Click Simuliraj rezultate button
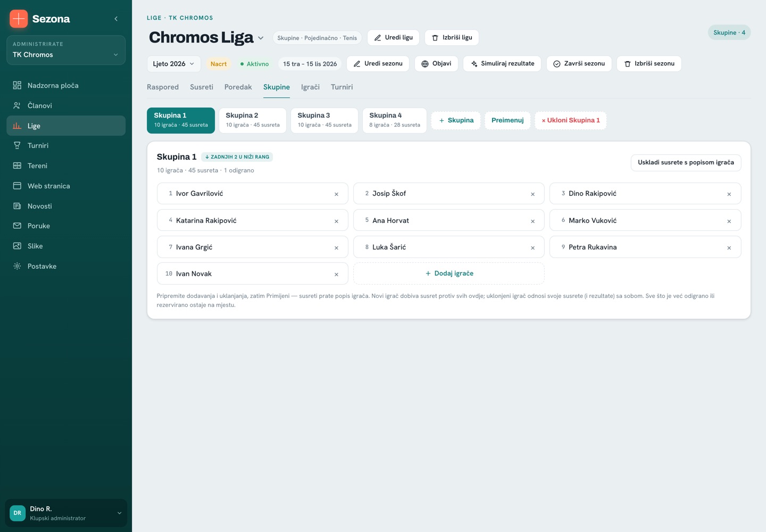The height and width of the screenshot is (532, 766). click(502, 64)
